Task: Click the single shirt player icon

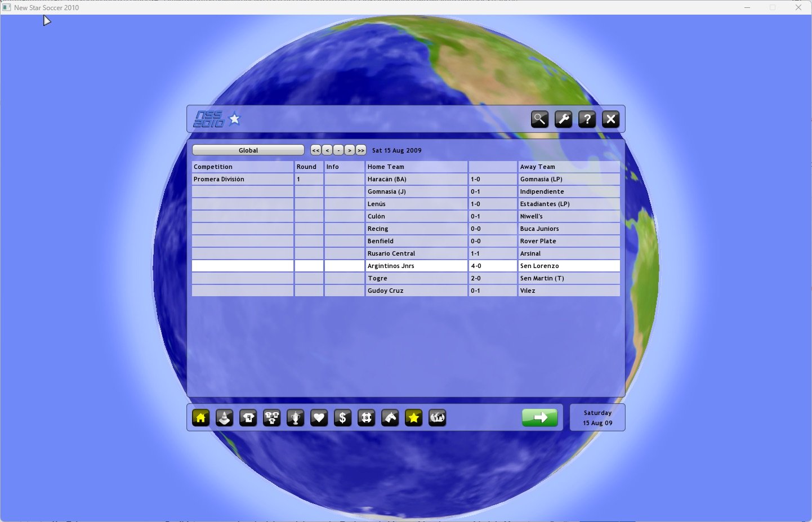Action: tap(248, 418)
